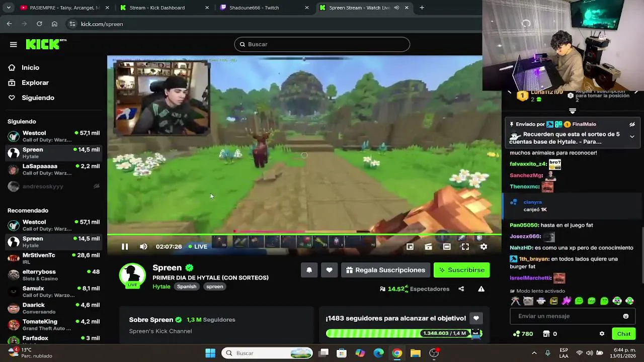The width and height of the screenshot is (644, 362).
Task: Send message with Chat button
Action: pos(624,334)
